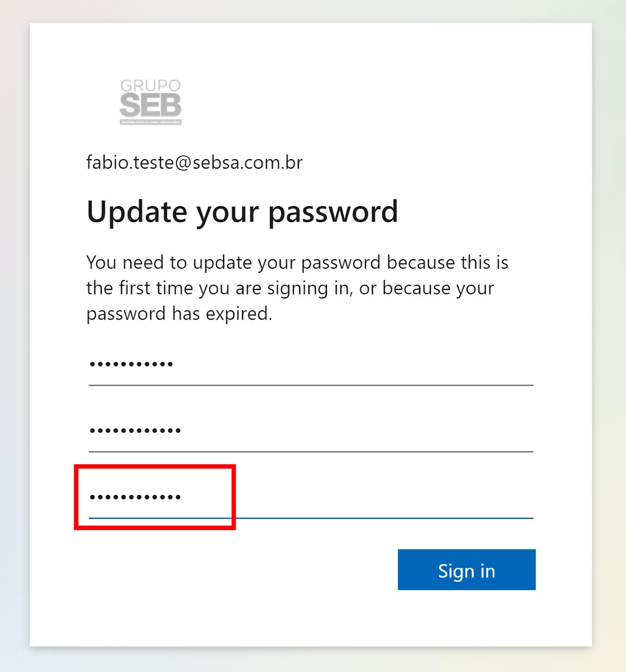Click the "Update your password" heading

(242, 212)
